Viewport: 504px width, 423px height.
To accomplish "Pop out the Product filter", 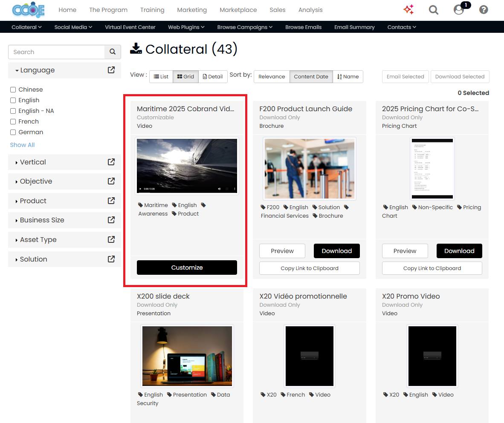I will point(111,201).
